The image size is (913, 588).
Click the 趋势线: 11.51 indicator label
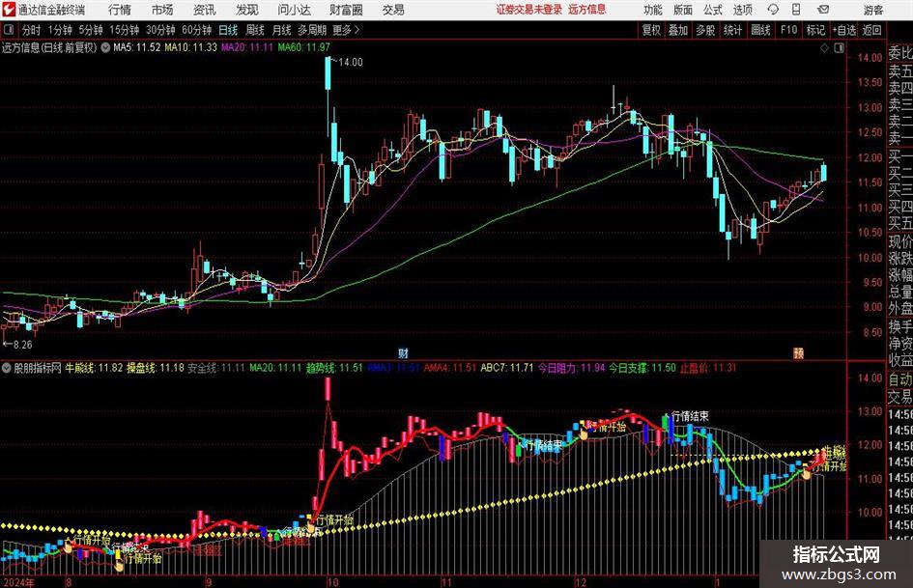[334, 368]
